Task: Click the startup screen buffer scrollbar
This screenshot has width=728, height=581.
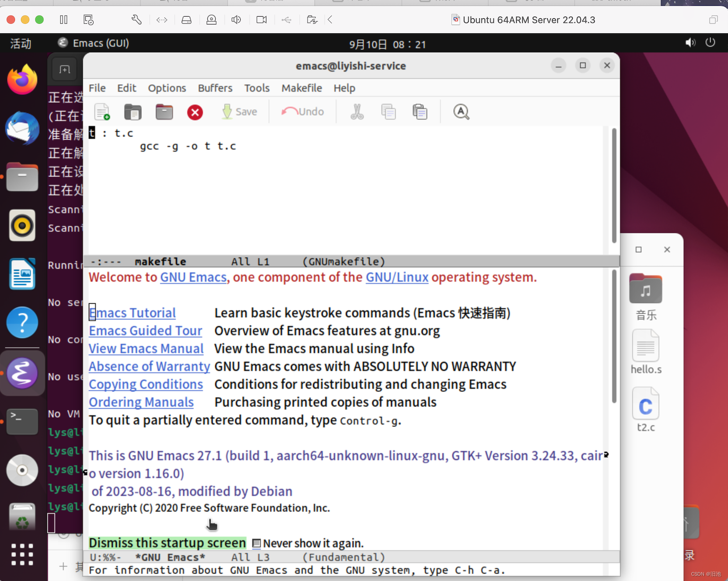Action: click(x=614, y=336)
